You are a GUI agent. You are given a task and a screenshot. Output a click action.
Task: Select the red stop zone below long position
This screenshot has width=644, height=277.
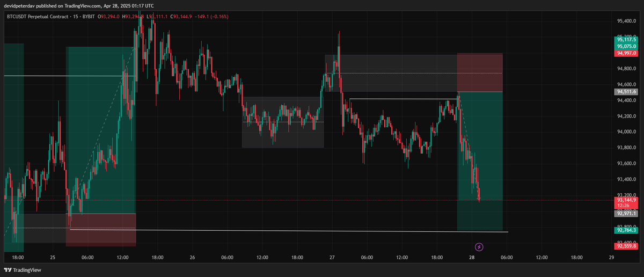pyautogui.click(x=101, y=230)
